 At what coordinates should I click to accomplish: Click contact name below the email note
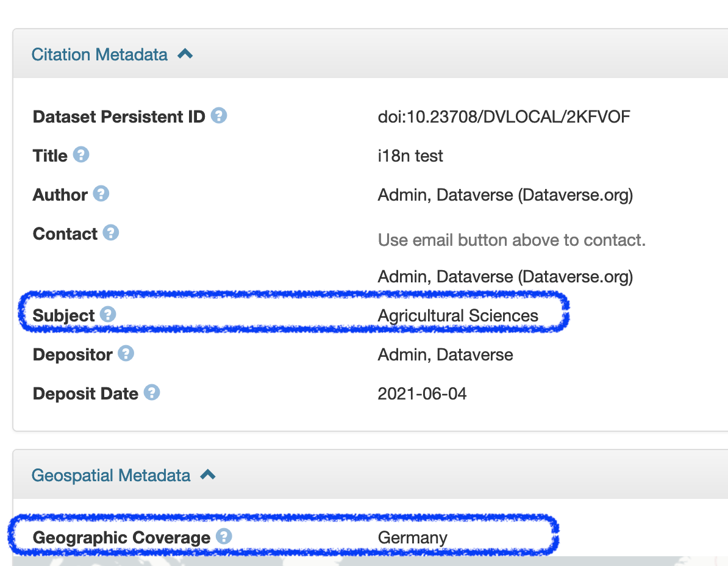[505, 277]
